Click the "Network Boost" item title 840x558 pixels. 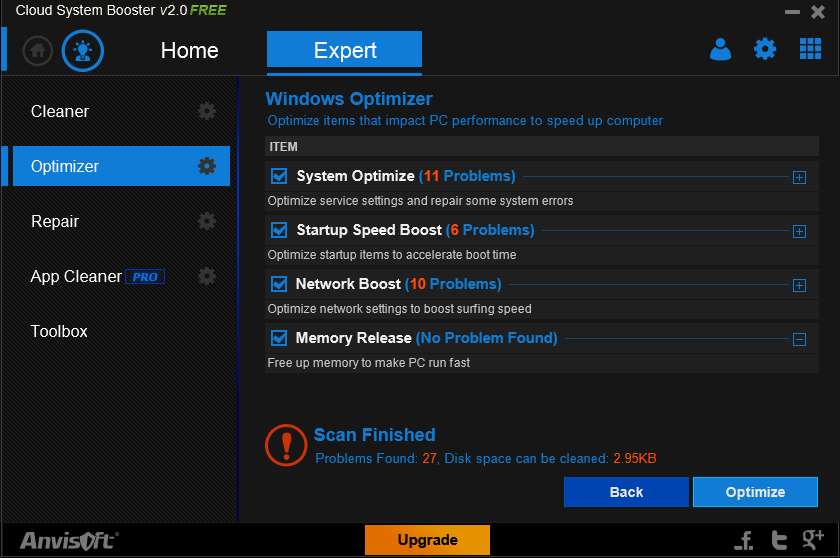[x=348, y=284]
